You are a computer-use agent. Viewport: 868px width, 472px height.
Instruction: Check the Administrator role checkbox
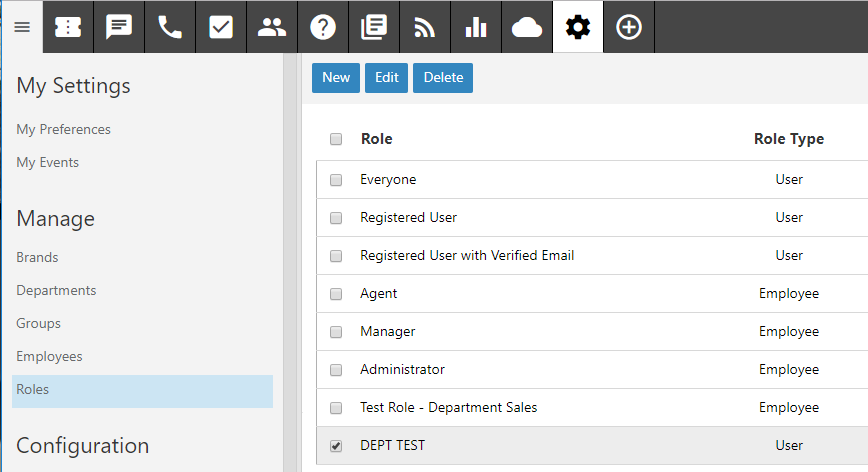click(x=336, y=370)
